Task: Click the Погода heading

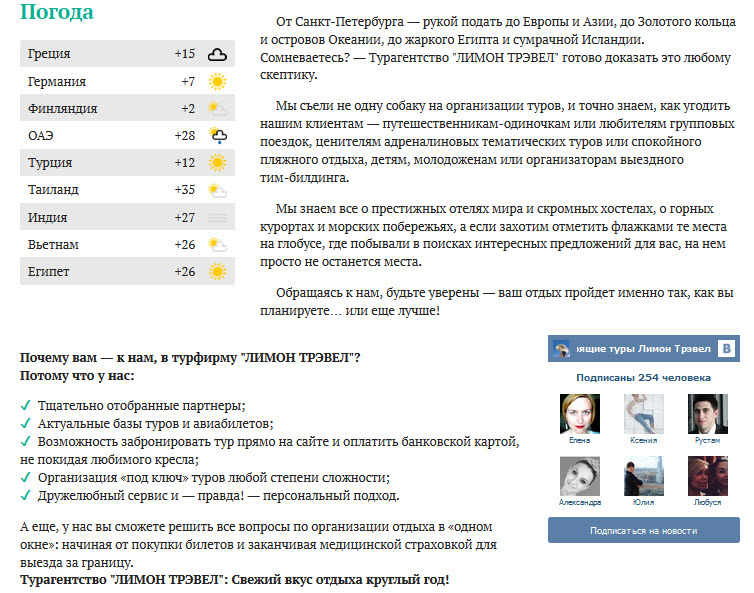Action: point(57,12)
